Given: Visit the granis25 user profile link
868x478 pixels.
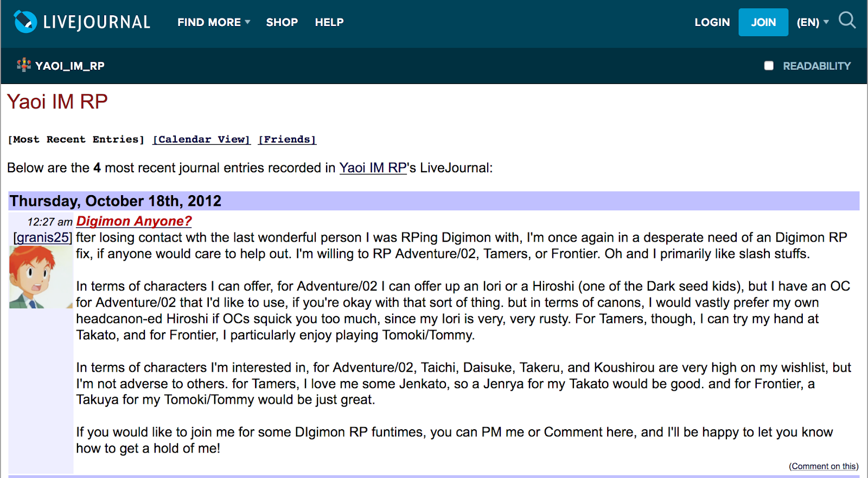Looking at the screenshot, I should pos(43,237).
